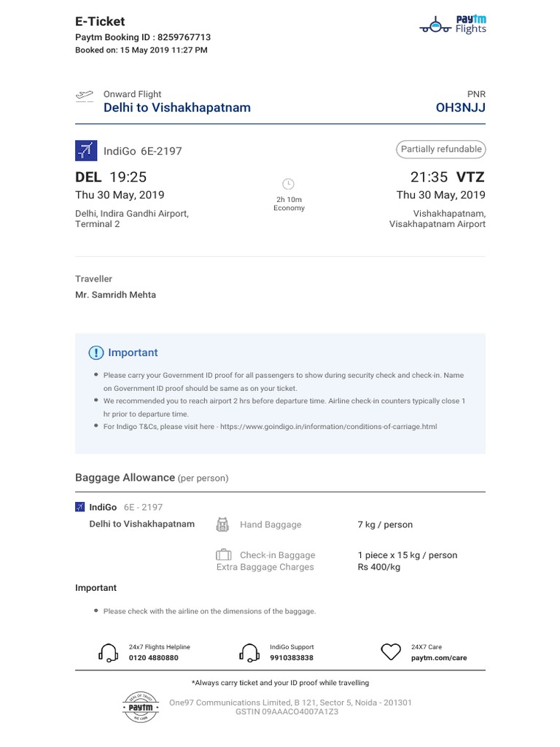Click the Flights Helpline headset icon
Viewport: 560px width, 747px height.
pyautogui.click(x=108, y=652)
